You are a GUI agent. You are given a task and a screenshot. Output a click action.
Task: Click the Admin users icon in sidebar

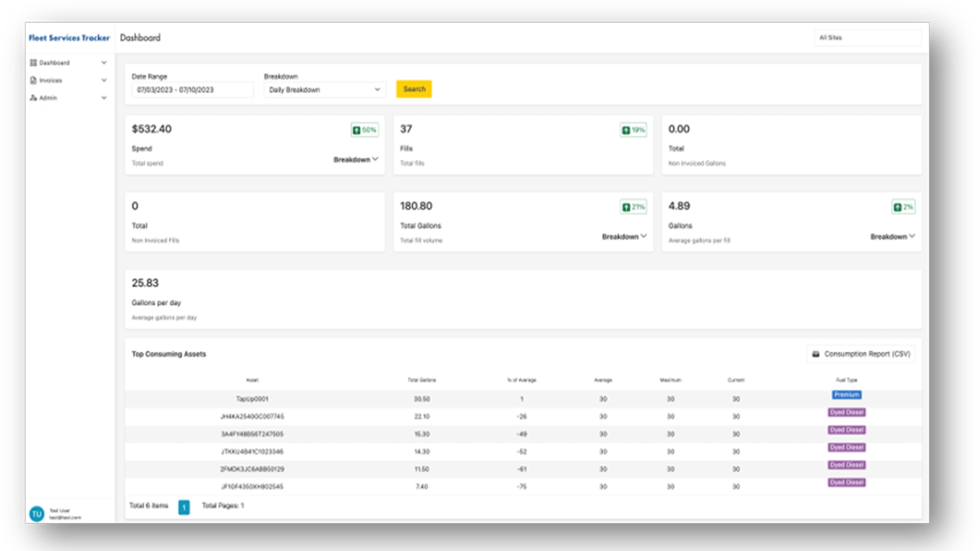[33, 98]
